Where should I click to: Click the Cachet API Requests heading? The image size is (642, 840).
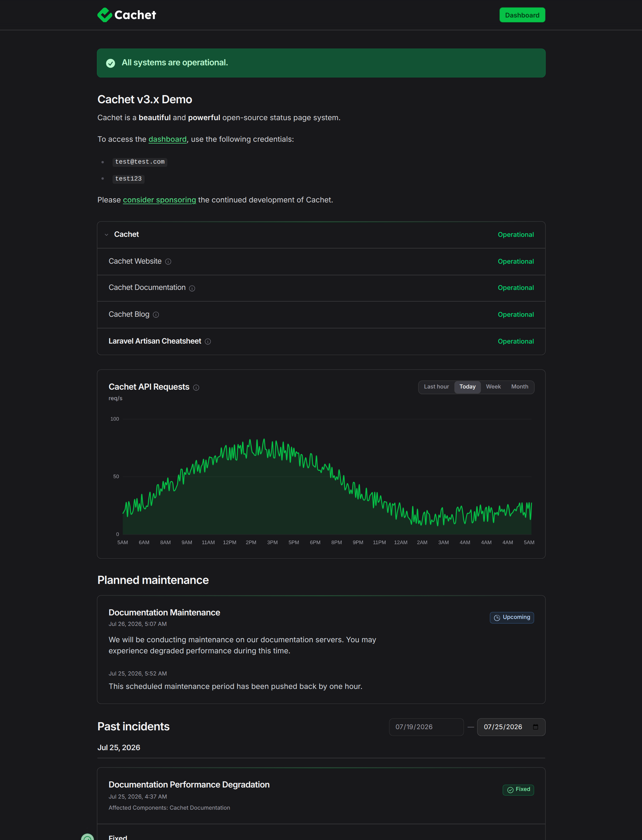(149, 387)
